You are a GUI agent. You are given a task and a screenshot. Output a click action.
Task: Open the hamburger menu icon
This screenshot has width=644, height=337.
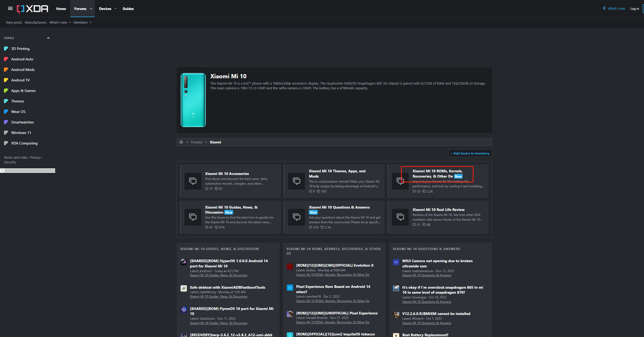tap(10, 8)
